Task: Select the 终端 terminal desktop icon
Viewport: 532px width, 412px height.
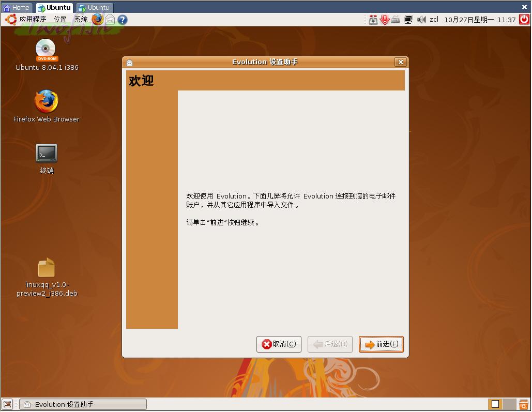Action: click(x=47, y=159)
